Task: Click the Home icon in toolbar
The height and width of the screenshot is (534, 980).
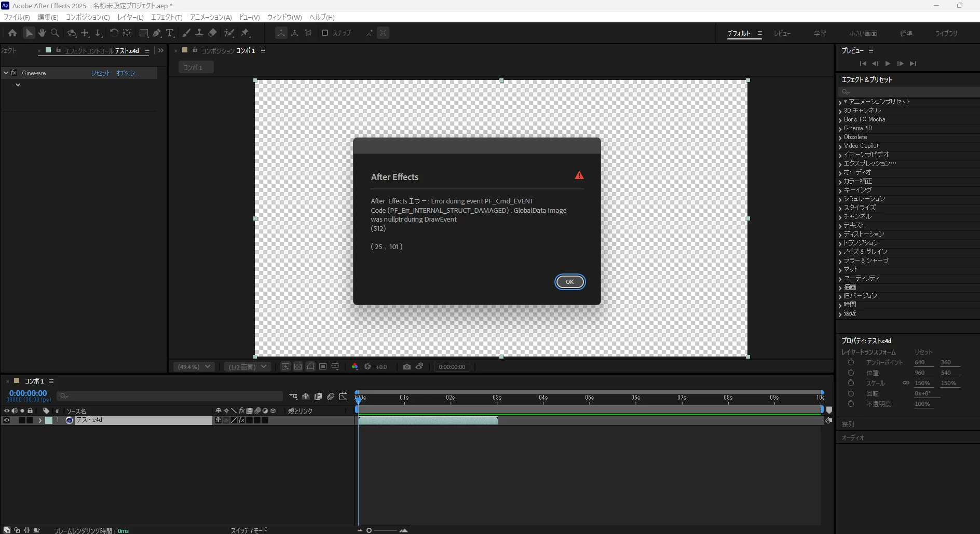Action: point(12,33)
